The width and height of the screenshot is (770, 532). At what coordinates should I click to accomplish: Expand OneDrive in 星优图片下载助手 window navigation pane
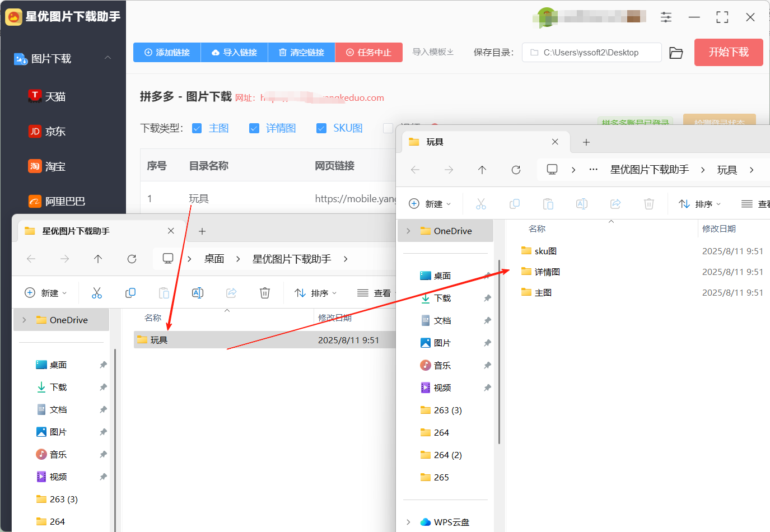click(x=24, y=320)
